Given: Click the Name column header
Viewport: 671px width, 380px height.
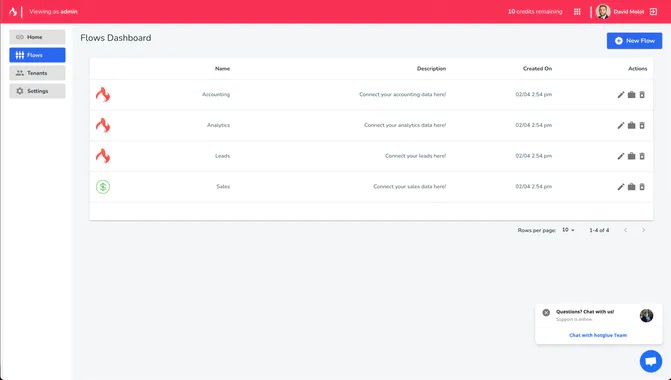Looking at the screenshot, I should (x=222, y=68).
